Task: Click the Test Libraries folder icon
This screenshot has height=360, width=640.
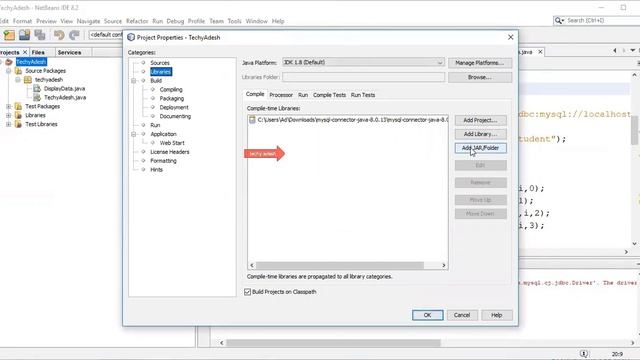Action: tap(18, 124)
